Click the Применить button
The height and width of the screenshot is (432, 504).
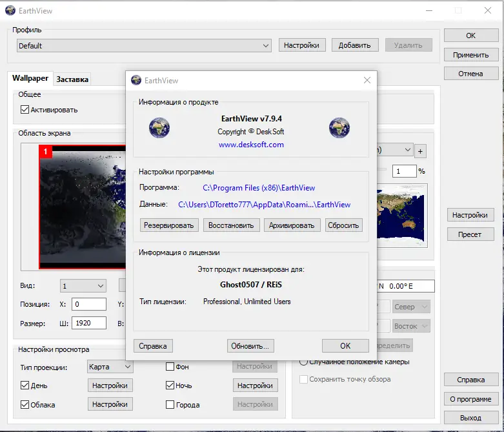pos(471,55)
